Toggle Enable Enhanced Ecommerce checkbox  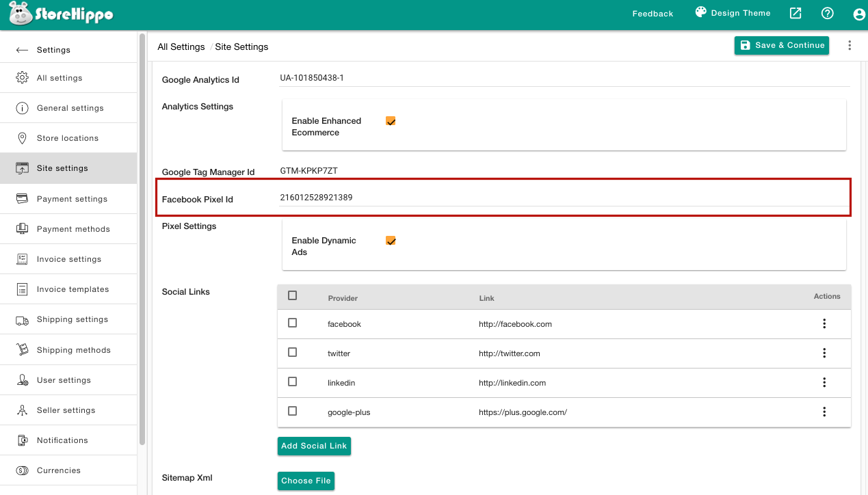coord(391,121)
